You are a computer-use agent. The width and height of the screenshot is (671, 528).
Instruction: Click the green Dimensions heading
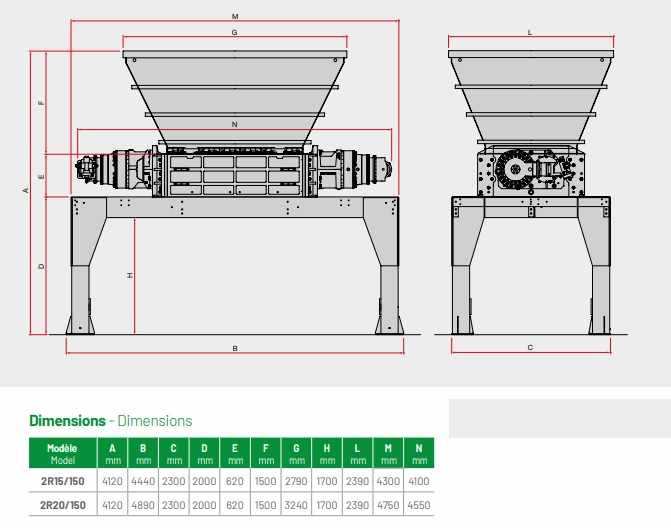[66, 422]
